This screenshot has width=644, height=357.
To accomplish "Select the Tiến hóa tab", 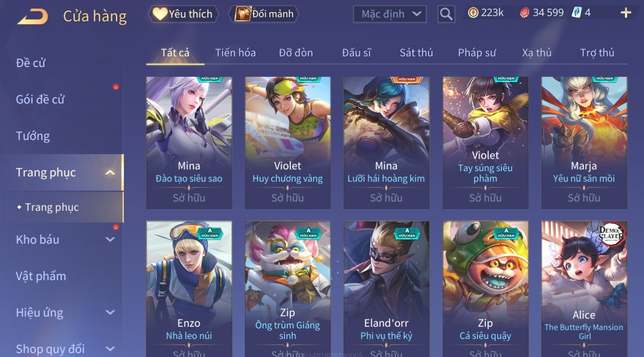I will pos(235,53).
